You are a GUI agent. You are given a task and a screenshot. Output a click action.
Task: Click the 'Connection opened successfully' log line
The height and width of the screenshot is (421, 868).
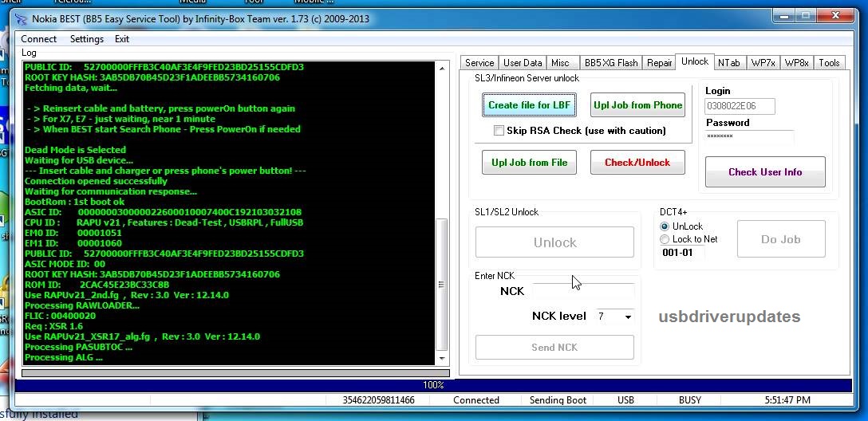[x=96, y=181]
